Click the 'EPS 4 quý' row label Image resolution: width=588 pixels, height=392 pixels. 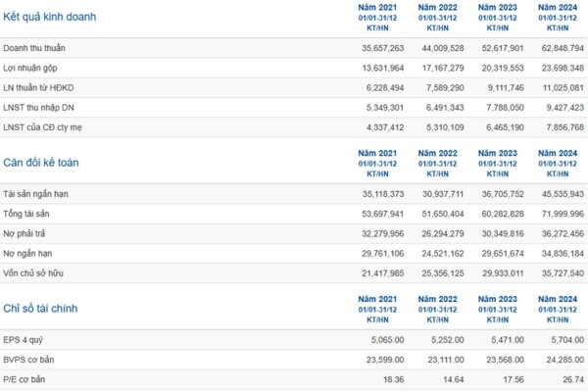[24, 339]
